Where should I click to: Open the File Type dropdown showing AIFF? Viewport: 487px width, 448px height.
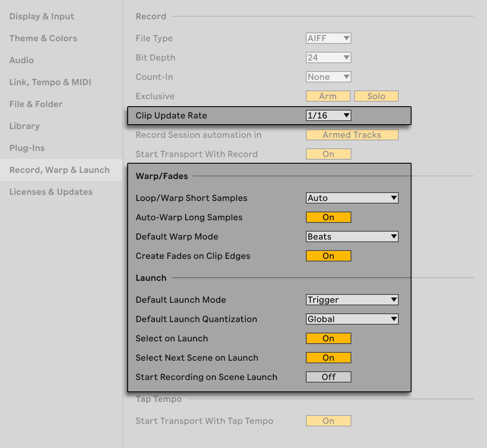coord(328,38)
